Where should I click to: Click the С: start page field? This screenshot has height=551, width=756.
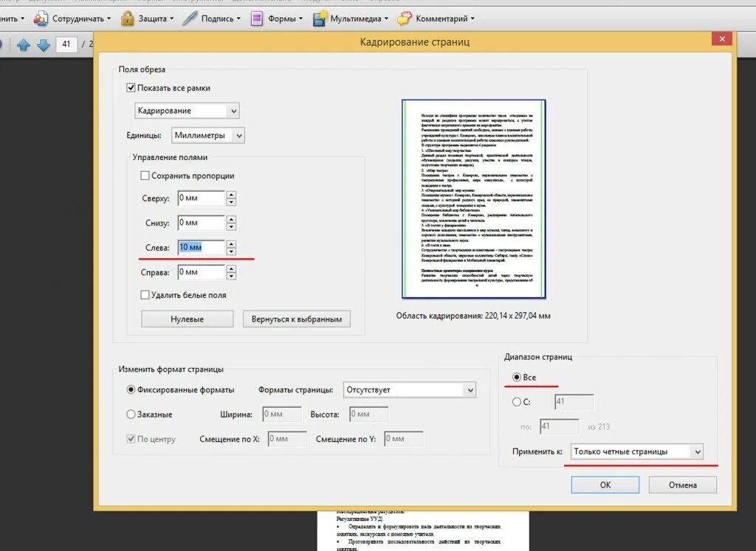tap(574, 402)
